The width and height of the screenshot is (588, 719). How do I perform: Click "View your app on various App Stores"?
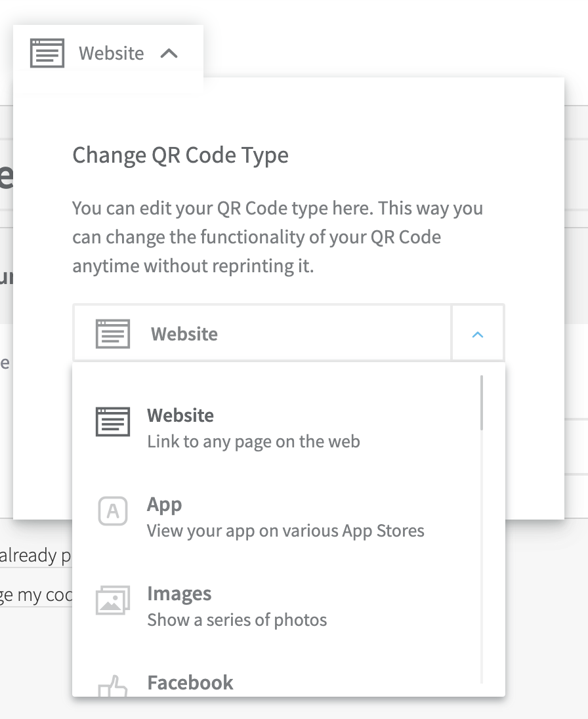[x=285, y=531]
